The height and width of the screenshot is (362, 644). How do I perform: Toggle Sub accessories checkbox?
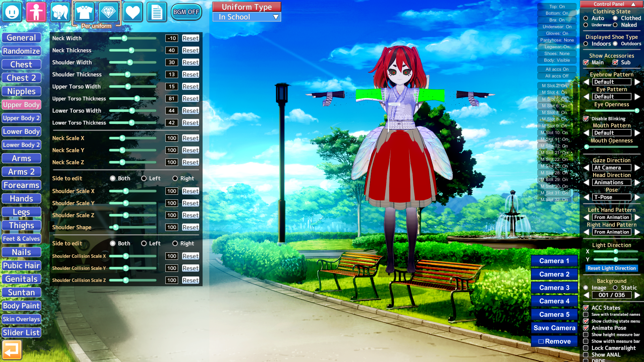[615, 62]
